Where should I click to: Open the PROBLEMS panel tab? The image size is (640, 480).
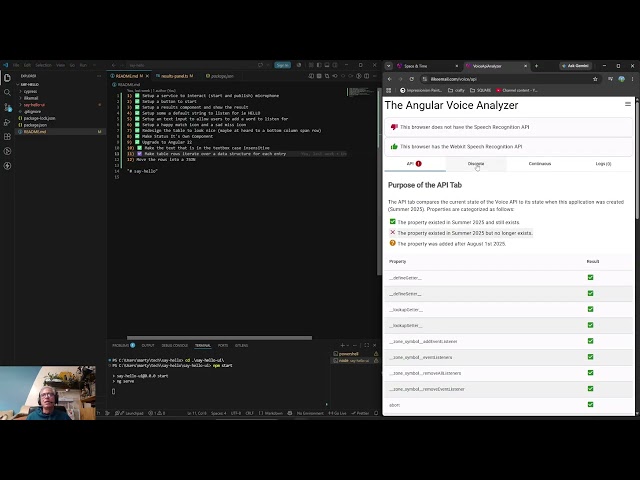click(x=123, y=345)
